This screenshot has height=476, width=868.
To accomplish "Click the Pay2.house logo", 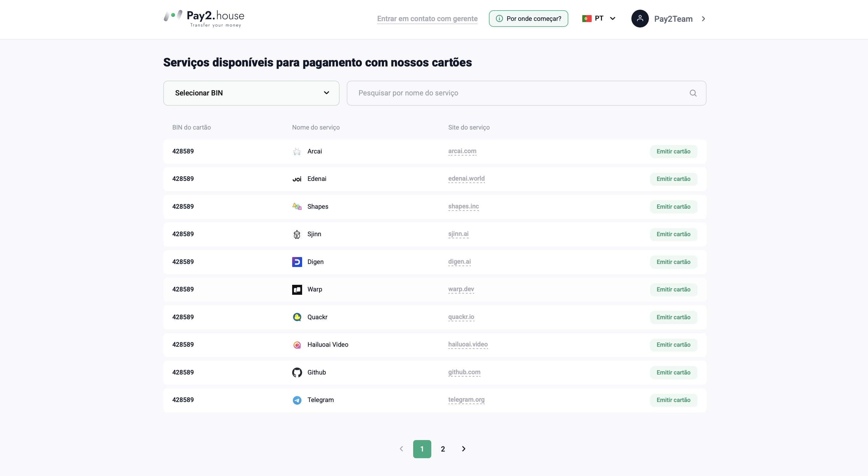I will click(204, 18).
